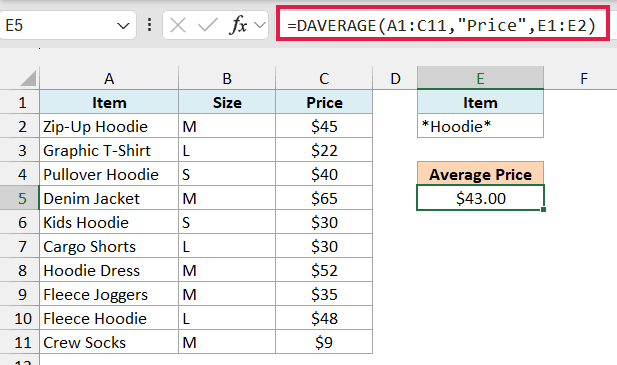617x365 pixels.
Task: Select size cell for Pullover Hoodie
Action: click(x=227, y=175)
